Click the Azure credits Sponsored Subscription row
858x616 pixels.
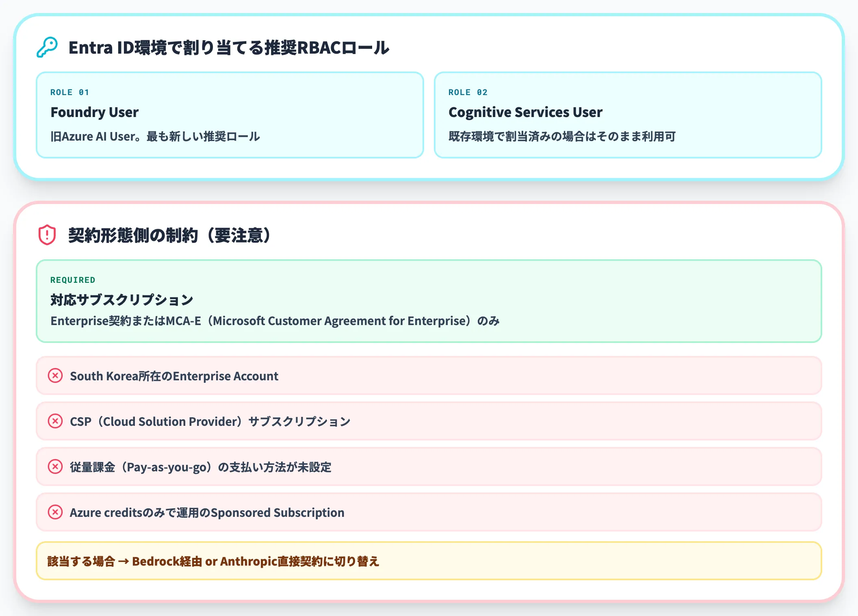tap(429, 512)
